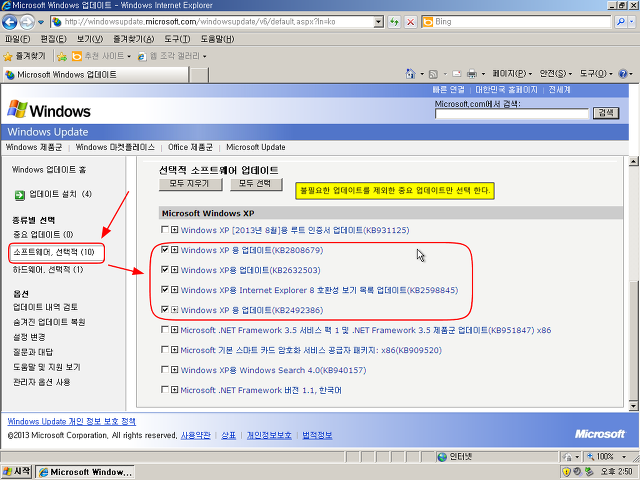Uncheck the KB2808679 update checkbox
640x480 pixels.
pyautogui.click(x=164, y=250)
